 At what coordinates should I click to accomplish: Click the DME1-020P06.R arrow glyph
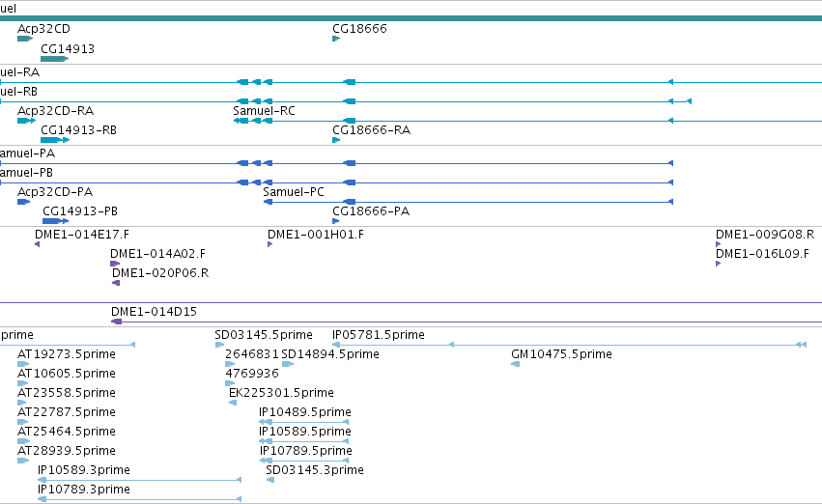click(116, 283)
